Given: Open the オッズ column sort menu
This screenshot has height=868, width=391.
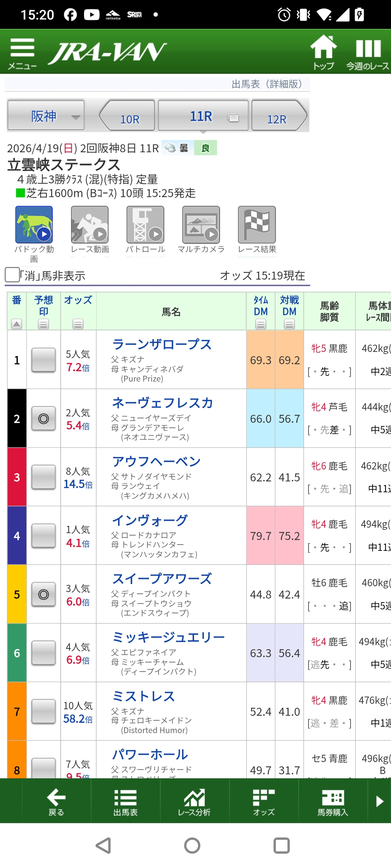Looking at the screenshot, I should (78, 324).
